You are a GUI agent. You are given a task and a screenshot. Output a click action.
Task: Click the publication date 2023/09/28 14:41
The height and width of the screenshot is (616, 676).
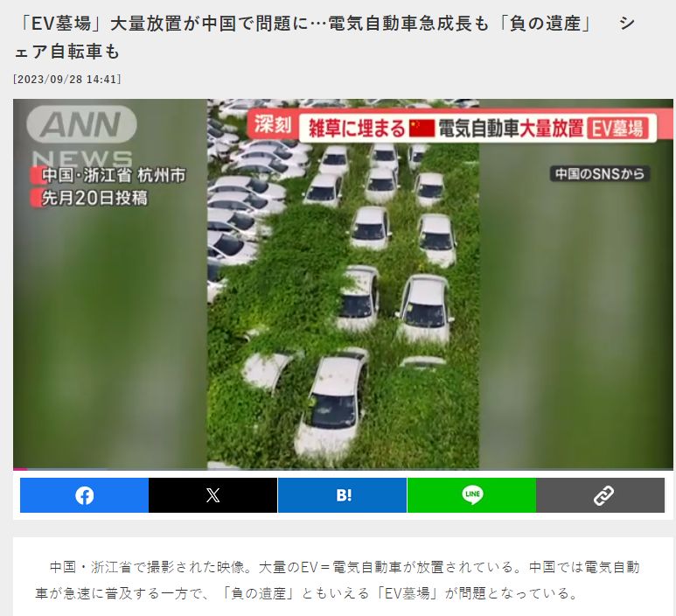coord(67,80)
